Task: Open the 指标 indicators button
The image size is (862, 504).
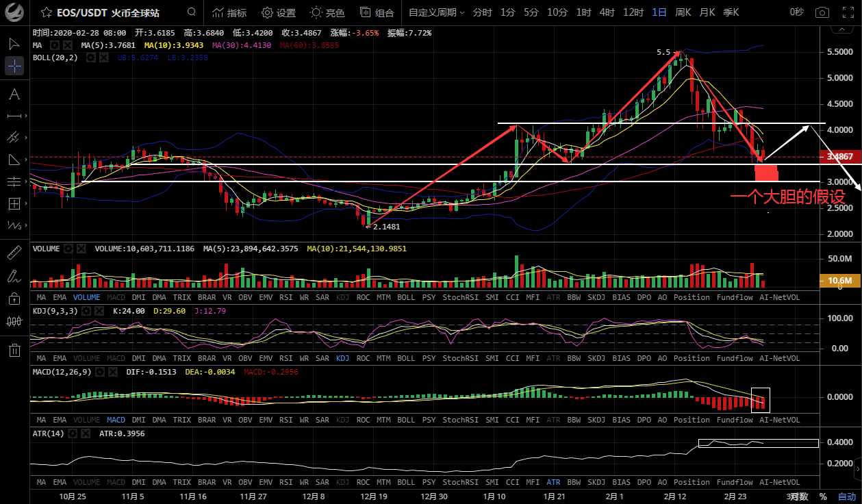Action: (229, 12)
